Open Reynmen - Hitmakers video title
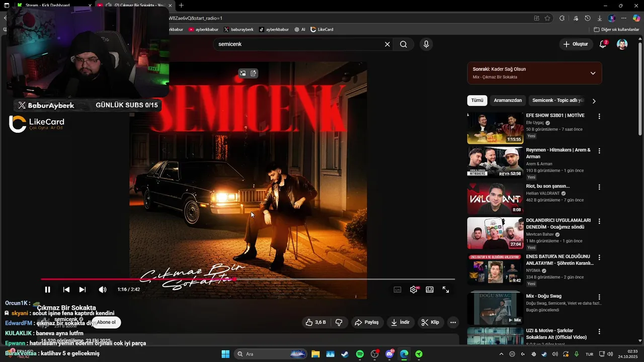This screenshot has height=362, width=644. tap(558, 153)
